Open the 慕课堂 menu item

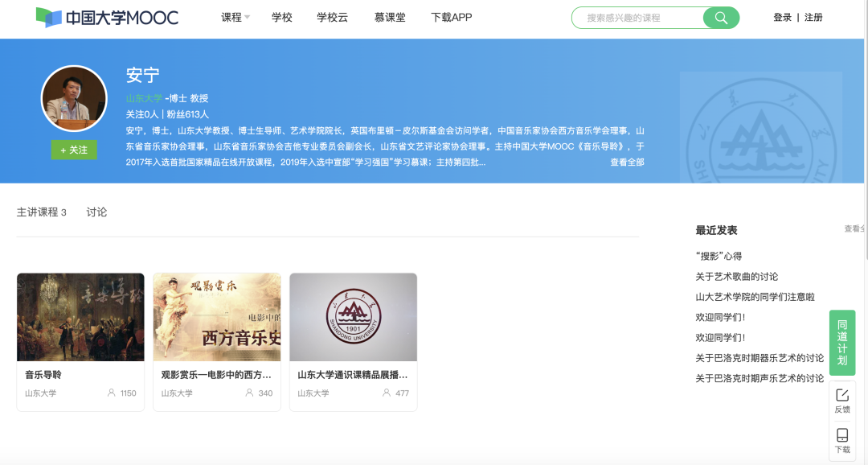coord(389,17)
